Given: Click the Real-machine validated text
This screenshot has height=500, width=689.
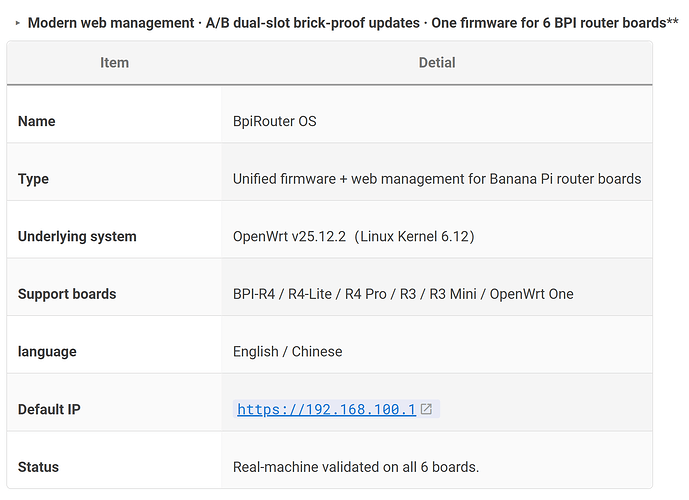Looking at the screenshot, I should pyautogui.click(x=356, y=467).
